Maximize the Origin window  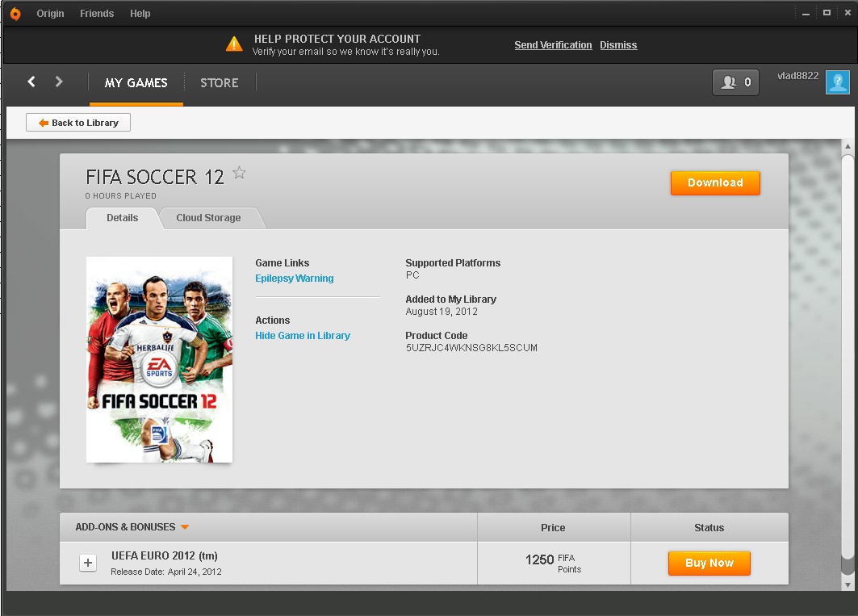(x=827, y=13)
